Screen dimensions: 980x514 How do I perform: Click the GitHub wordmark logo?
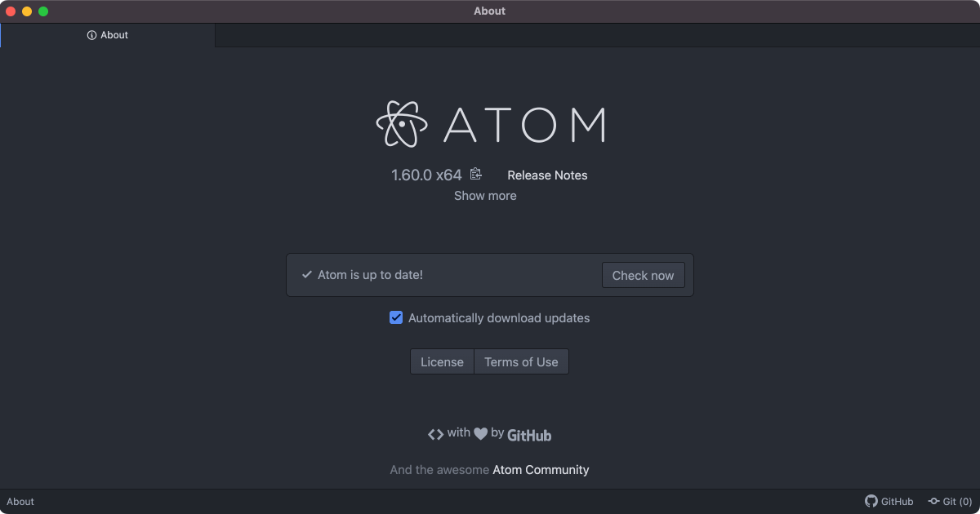[528, 435]
